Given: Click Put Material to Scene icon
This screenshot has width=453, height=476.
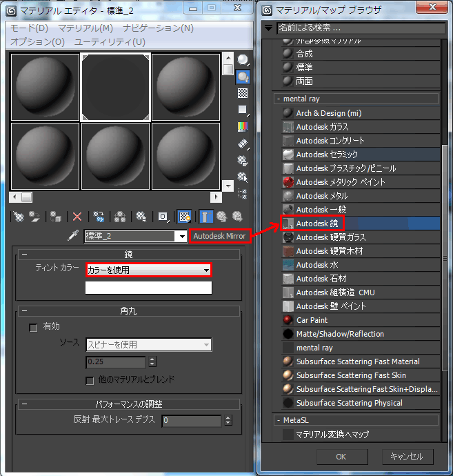Looking at the screenshot, I should click(34, 217).
